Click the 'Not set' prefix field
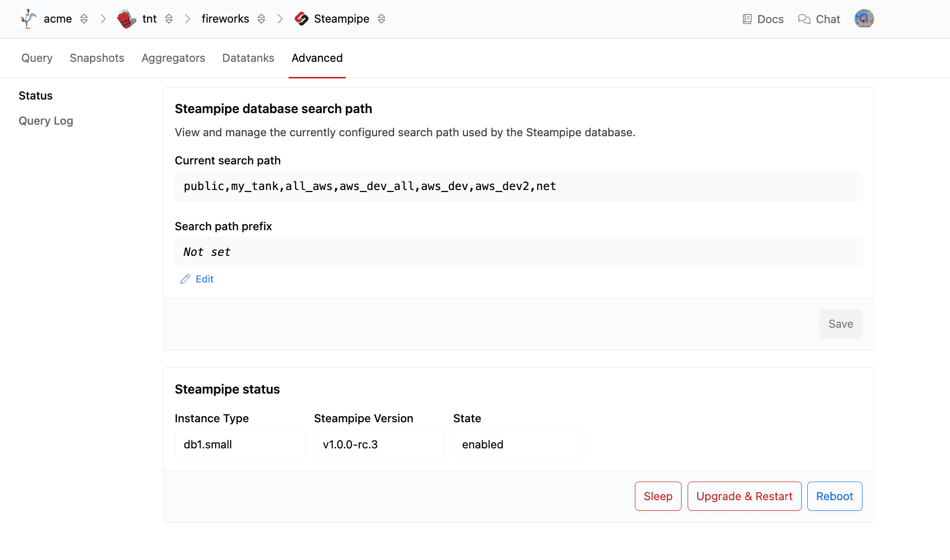The image size is (950, 560). coord(518,252)
